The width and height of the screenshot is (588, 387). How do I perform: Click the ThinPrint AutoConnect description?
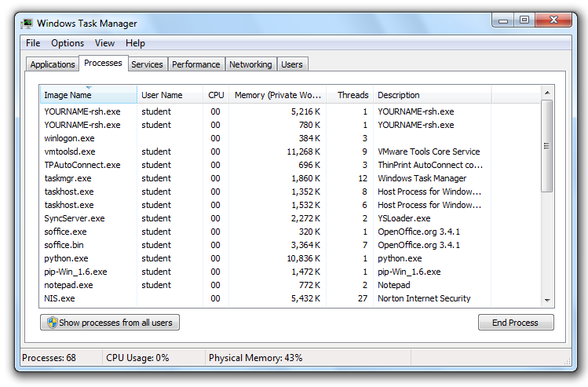430,165
